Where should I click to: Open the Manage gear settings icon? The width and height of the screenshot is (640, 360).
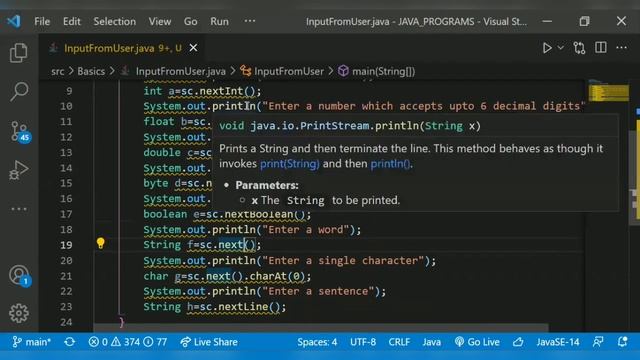click(x=19, y=313)
